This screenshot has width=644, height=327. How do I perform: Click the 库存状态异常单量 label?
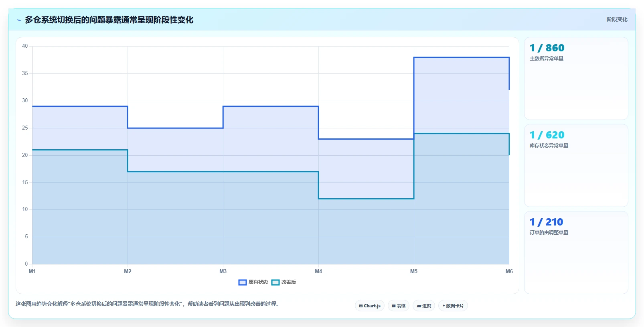coord(549,146)
